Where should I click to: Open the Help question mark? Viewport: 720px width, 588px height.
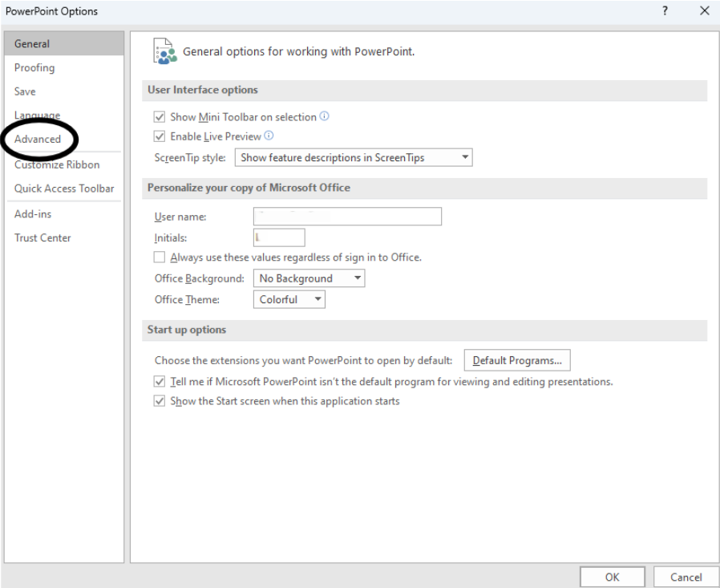pyautogui.click(x=665, y=11)
